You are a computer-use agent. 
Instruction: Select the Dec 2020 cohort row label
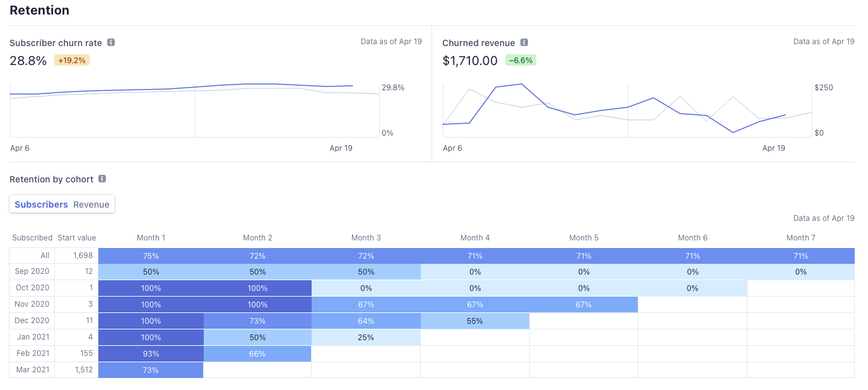tap(32, 321)
